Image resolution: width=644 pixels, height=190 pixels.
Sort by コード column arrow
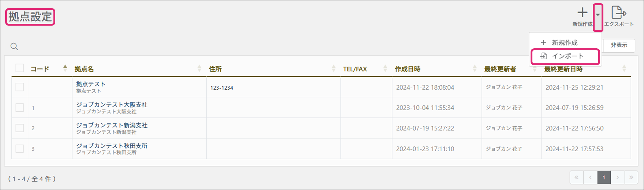click(x=65, y=68)
